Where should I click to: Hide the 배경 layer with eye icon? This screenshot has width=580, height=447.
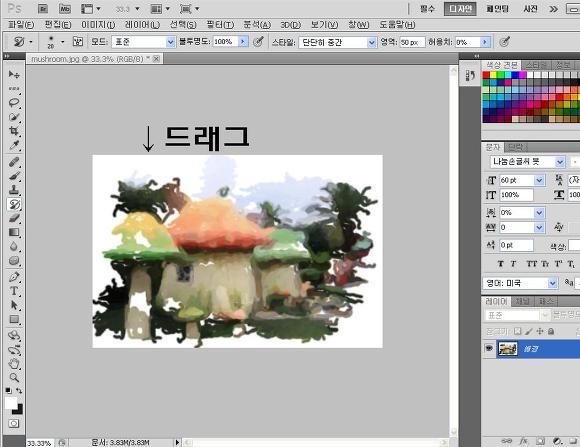[x=489, y=349]
